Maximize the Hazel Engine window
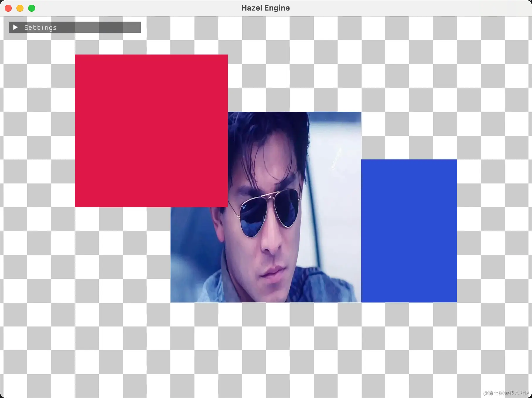This screenshot has height=398, width=532. tap(32, 8)
